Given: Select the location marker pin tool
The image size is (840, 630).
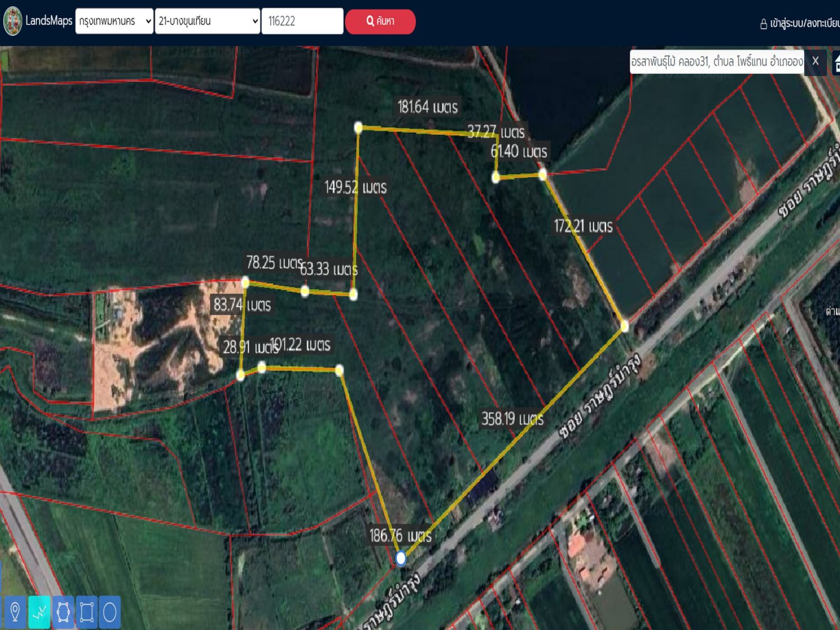Looking at the screenshot, I should [15, 612].
